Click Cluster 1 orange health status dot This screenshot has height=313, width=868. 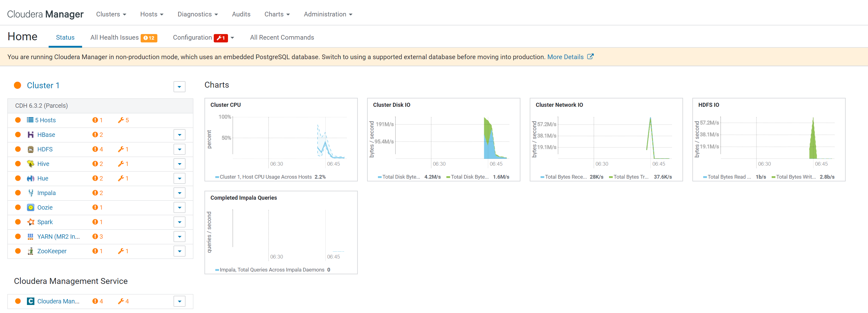point(18,85)
